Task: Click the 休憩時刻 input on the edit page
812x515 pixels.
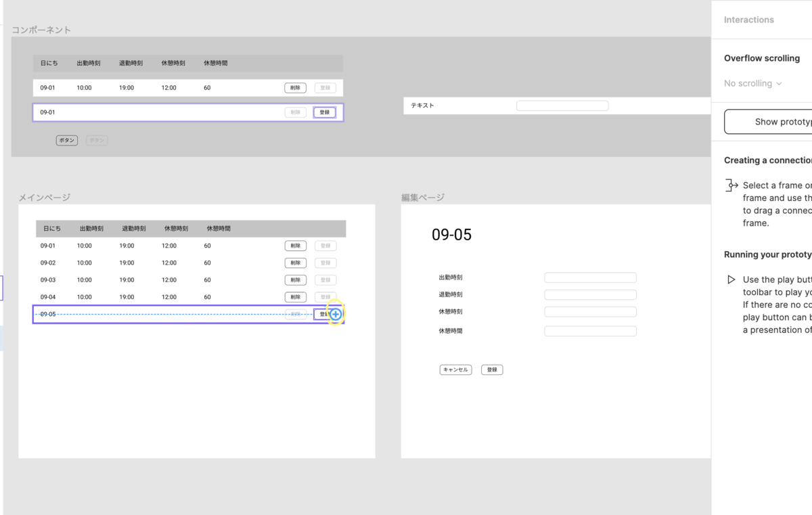Action: coord(590,312)
